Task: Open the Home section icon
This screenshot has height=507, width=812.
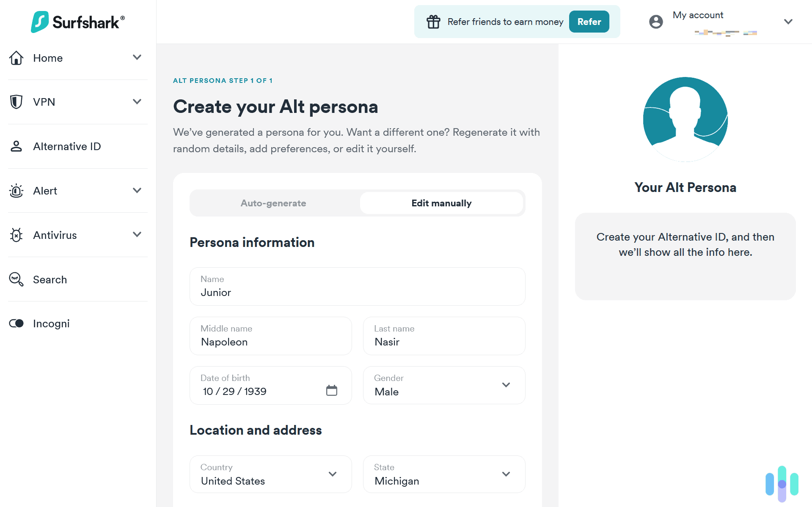Action: pos(16,58)
